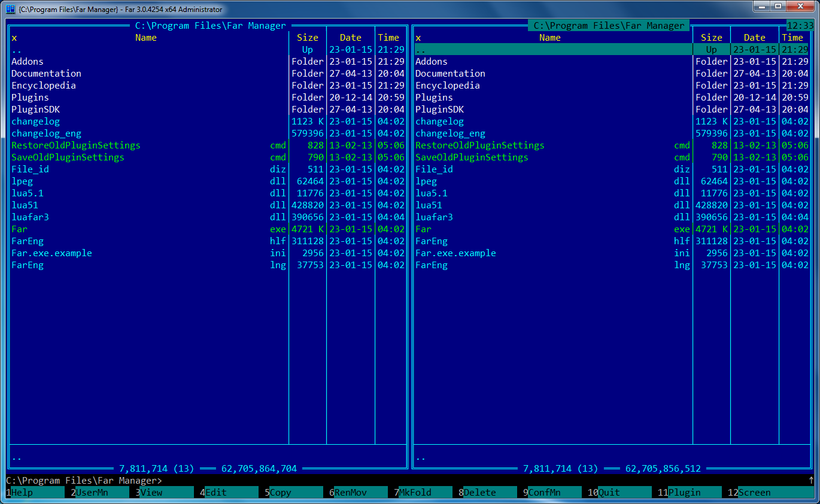Click the x sort indicator in right panel
820x504 pixels.
[418, 38]
